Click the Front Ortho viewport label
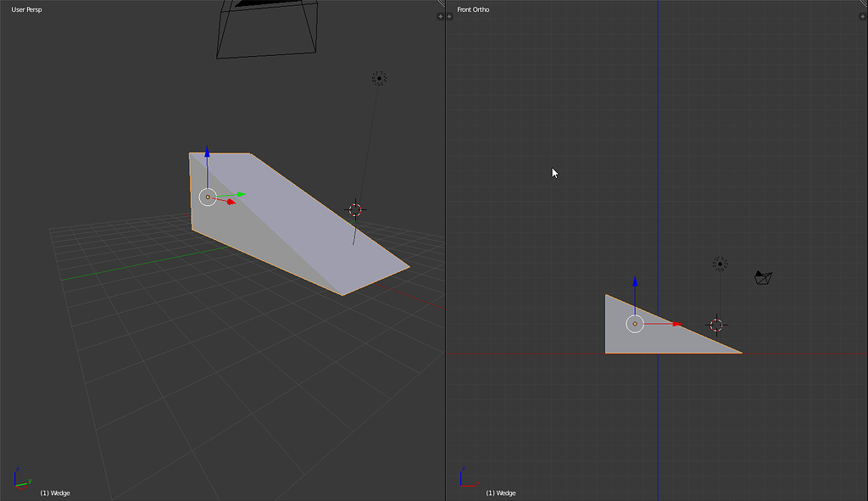Image resolution: width=868 pixels, height=501 pixels. tap(472, 9)
